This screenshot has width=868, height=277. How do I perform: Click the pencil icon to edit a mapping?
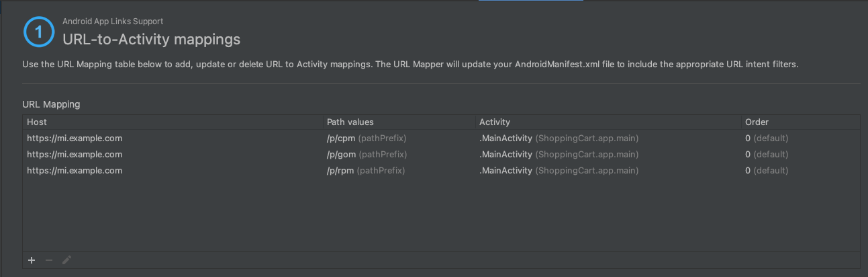(66, 260)
